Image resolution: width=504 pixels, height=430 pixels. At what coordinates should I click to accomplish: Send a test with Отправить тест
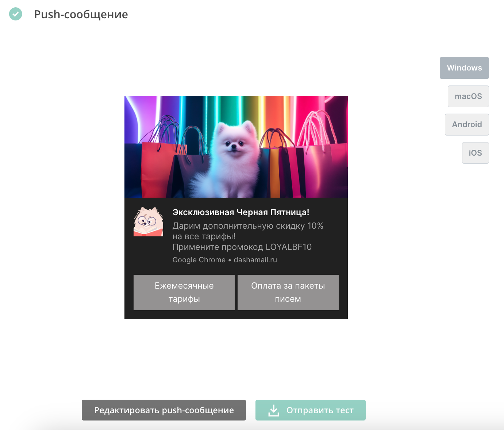coord(311,410)
